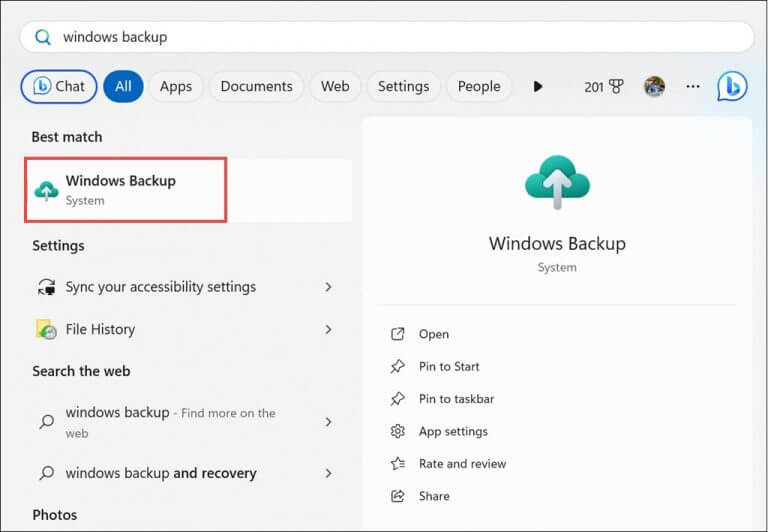Click the Rate and review star icon

[398, 463]
